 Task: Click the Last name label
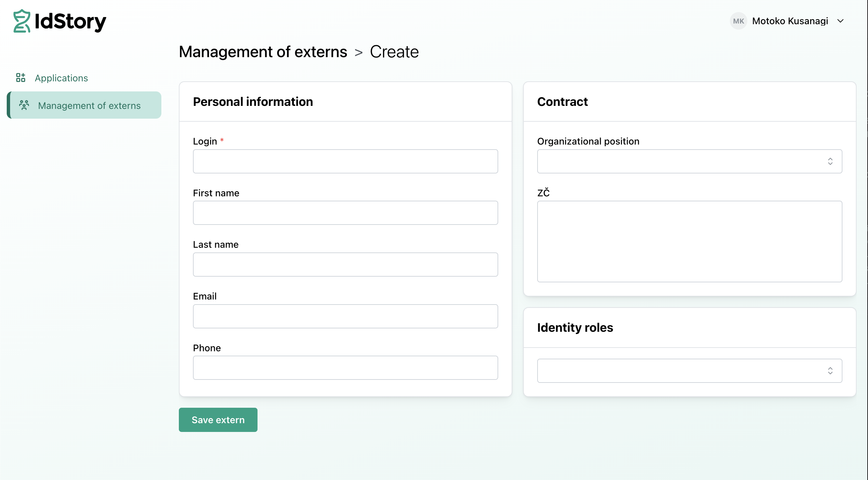tap(215, 245)
